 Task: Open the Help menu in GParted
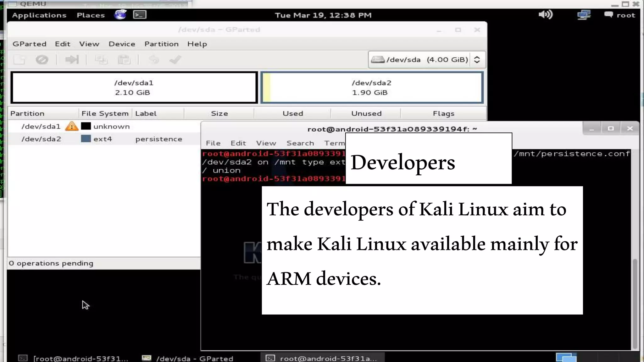point(197,44)
